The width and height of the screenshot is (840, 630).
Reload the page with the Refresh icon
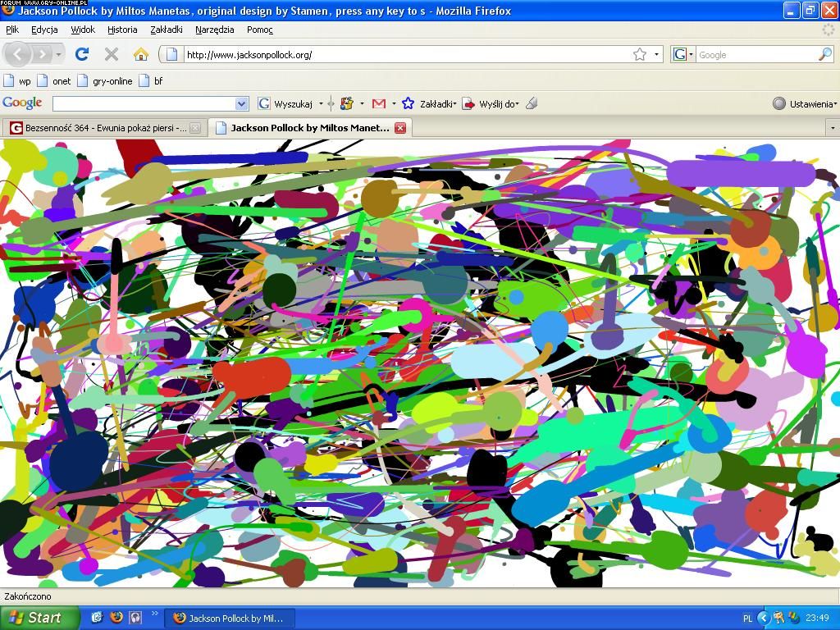point(82,54)
